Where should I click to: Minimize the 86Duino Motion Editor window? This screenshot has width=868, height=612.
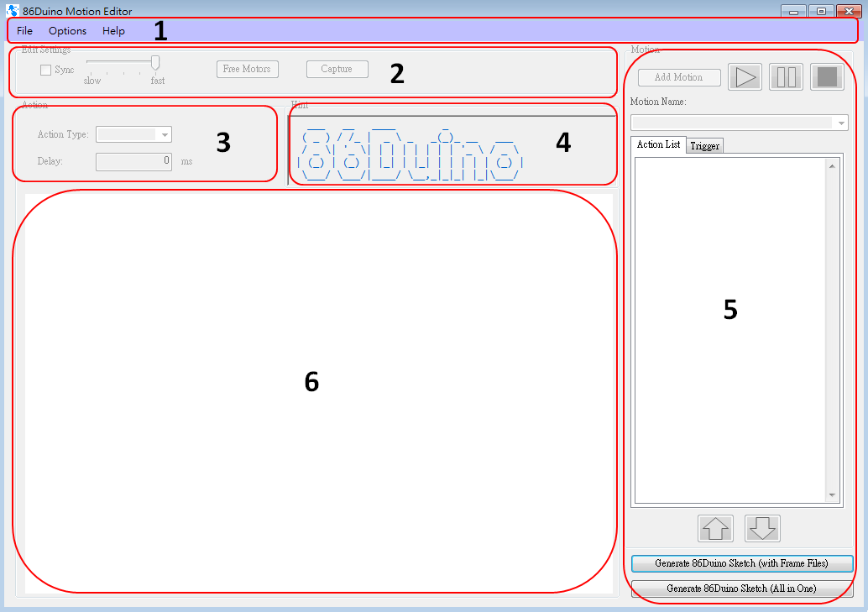(793, 11)
